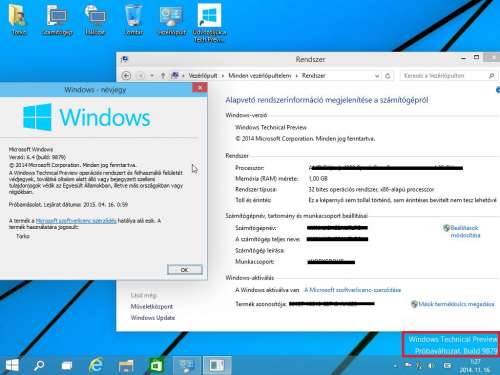500x375 pixels.
Task: Open the Számítógép desktop icon
Action: click(x=57, y=20)
